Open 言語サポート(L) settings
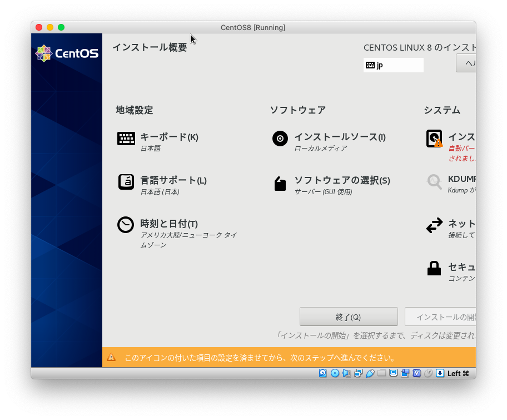The width and height of the screenshot is (507, 420). click(173, 180)
